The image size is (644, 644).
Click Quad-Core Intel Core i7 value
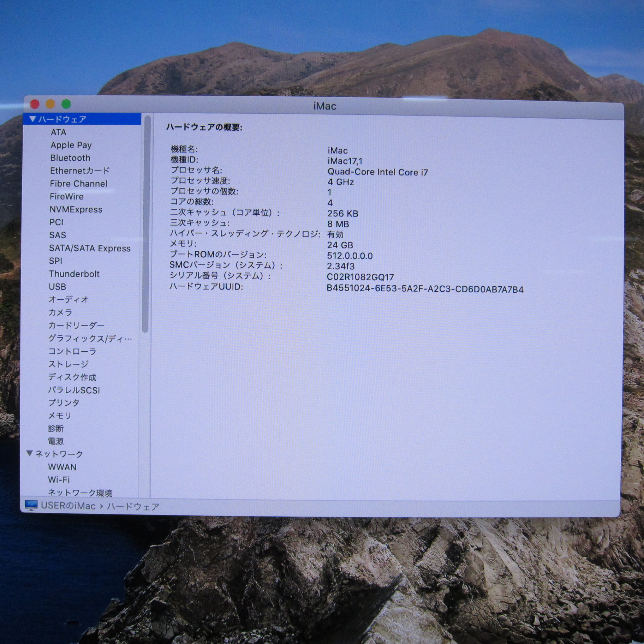[x=378, y=172]
